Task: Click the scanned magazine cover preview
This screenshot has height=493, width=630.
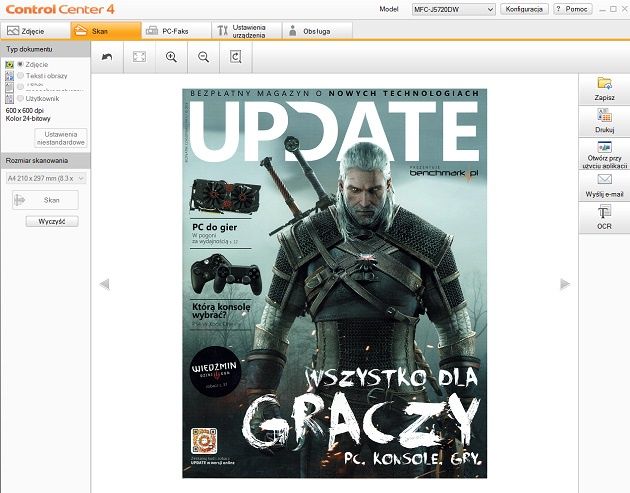Action: tap(334, 283)
